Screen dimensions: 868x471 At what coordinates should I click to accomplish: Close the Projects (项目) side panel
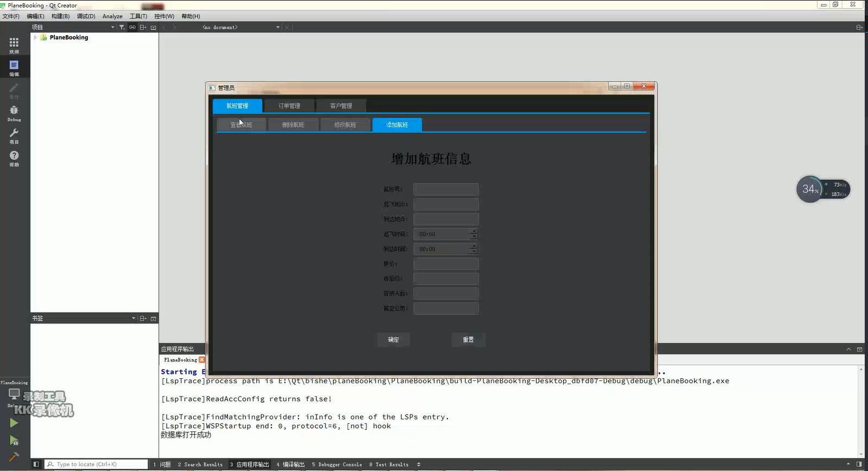[154, 27]
